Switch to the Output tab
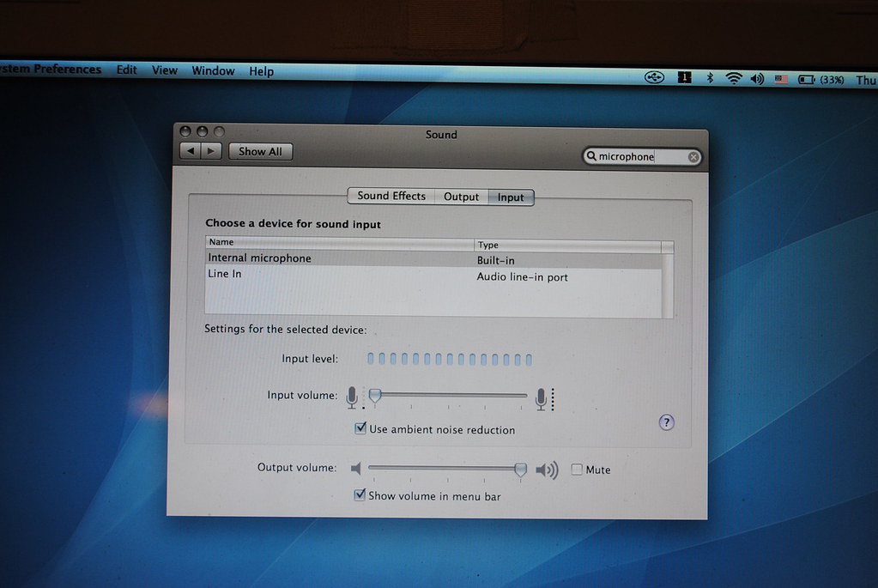 461,197
